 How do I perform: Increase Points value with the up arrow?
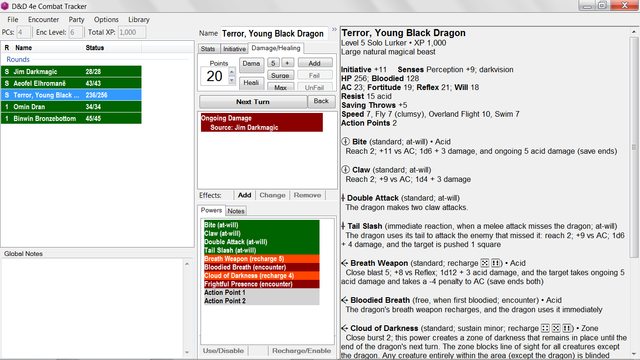point(231,72)
